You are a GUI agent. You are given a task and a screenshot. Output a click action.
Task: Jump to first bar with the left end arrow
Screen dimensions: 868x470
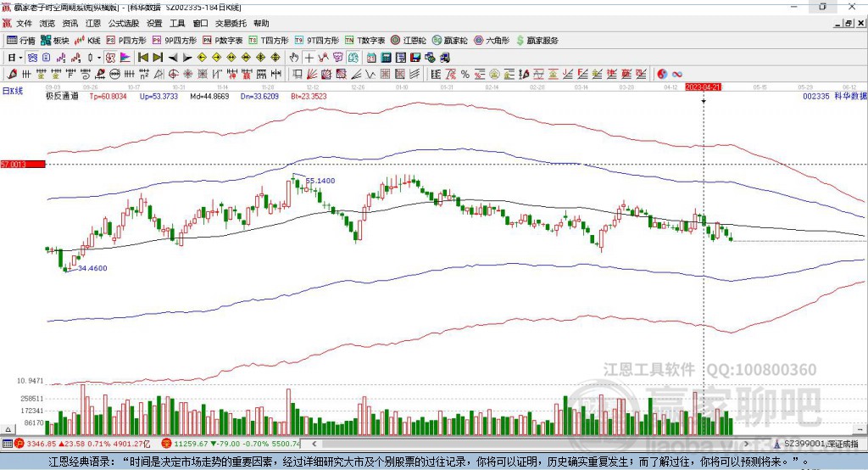142,58
